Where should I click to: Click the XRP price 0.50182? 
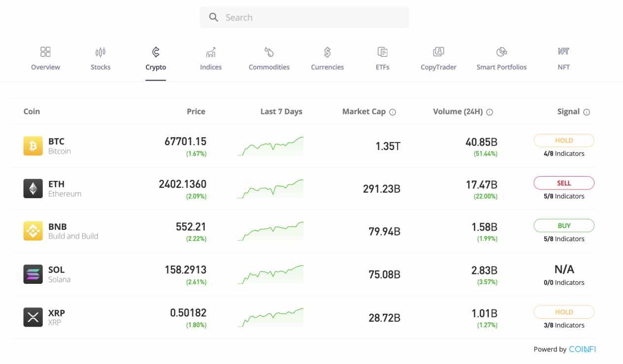coord(188,312)
